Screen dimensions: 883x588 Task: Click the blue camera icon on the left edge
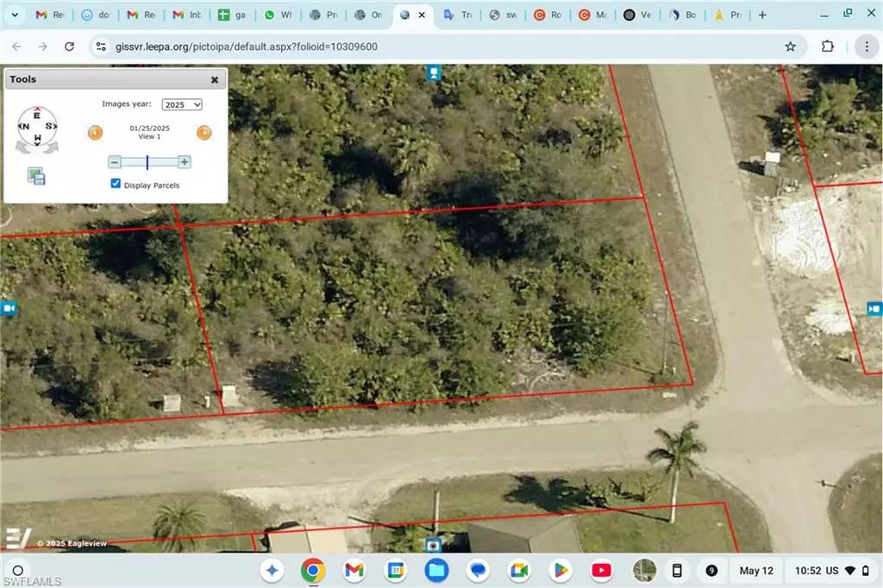(x=7, y=308)
